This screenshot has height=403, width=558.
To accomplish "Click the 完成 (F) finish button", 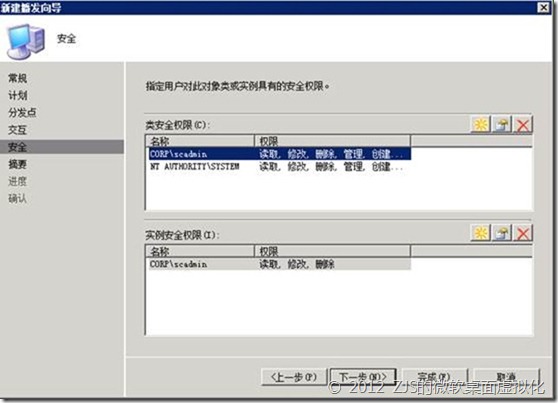I will (434, 377).
